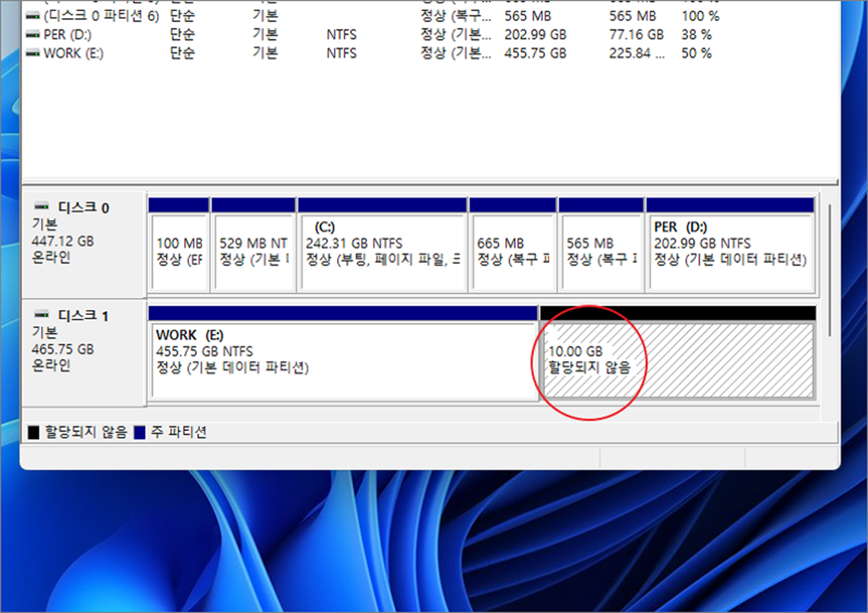This screenshot has width=868, height=613.
Task: Click the 202.99 GB capacity cell in list
Action: coord(535,34)
